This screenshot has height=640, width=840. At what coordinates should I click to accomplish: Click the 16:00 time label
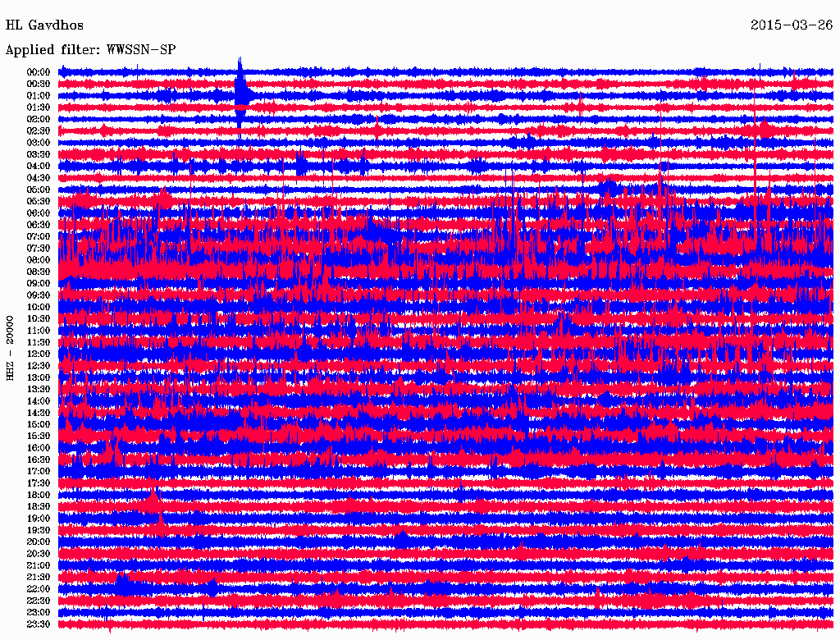(x=39, y=448)
